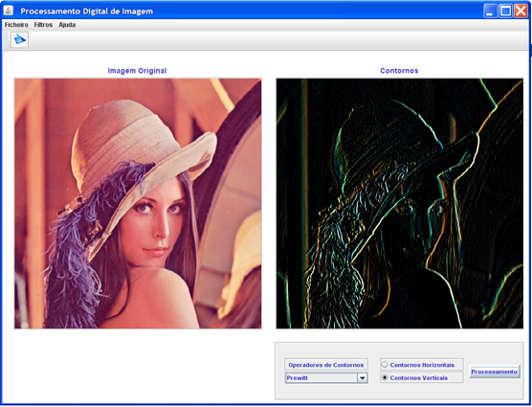532x407 pixels.
Task: Click the blue open-image toolbar icon
Action: click(x=19, y=40)
